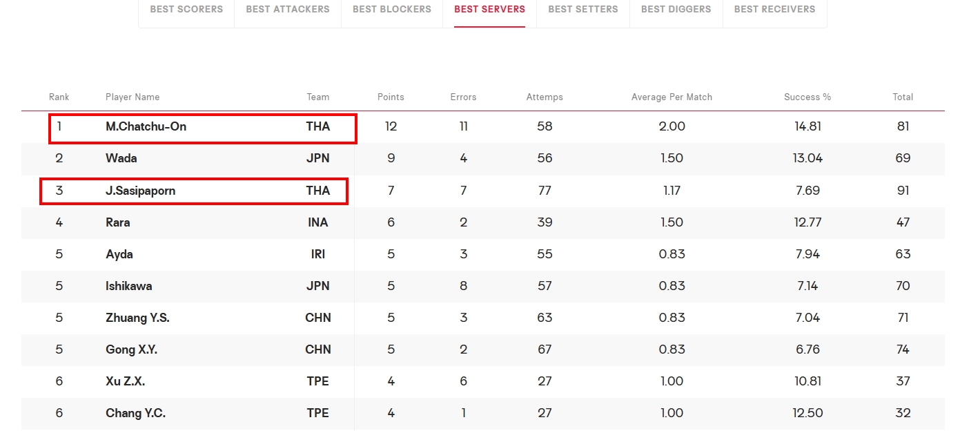This screenshot has height=431, width=980.
Task: Sort by Points column header
Action: 391,97
